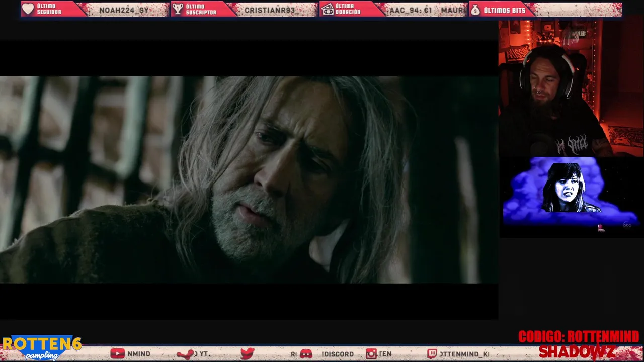Viewport: 644px width, 362px height.
Task: Click the Instagram icon in the bottom bar
Action: pyautogui.click(x=371, y=354)
